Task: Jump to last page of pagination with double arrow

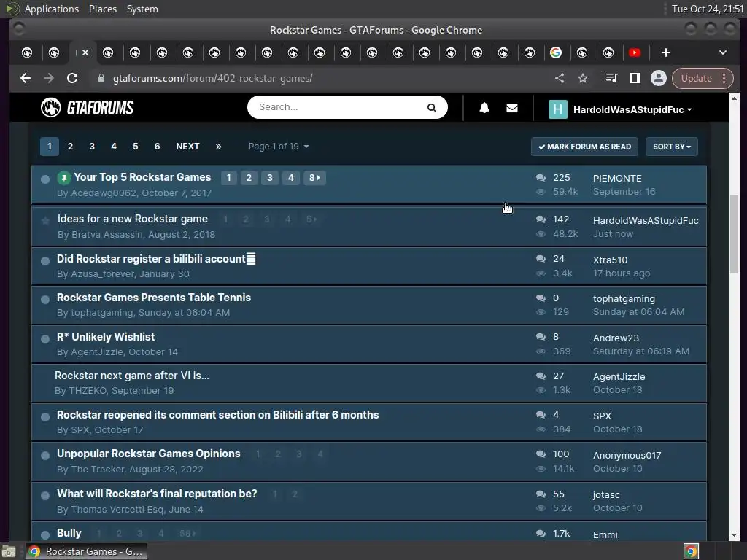Action: point(218,147)
